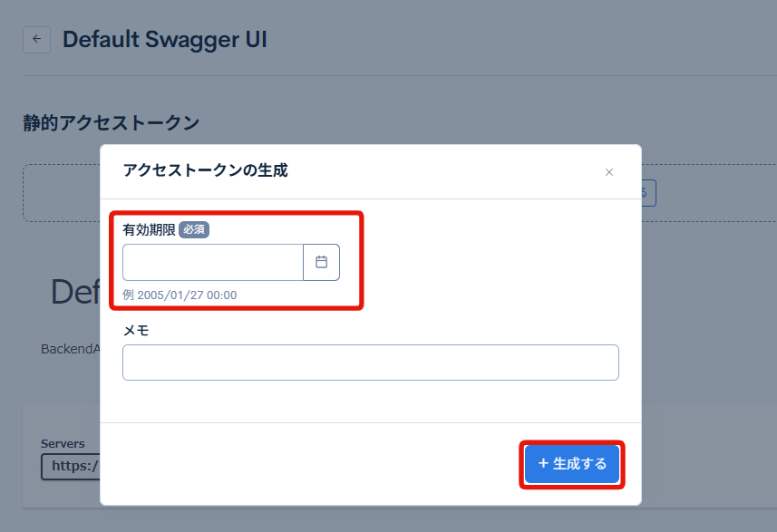Image resolution: width=777 pixels, height=532 pixels.
Task: Open the Servers https dropdown
Action: point(70,467)
